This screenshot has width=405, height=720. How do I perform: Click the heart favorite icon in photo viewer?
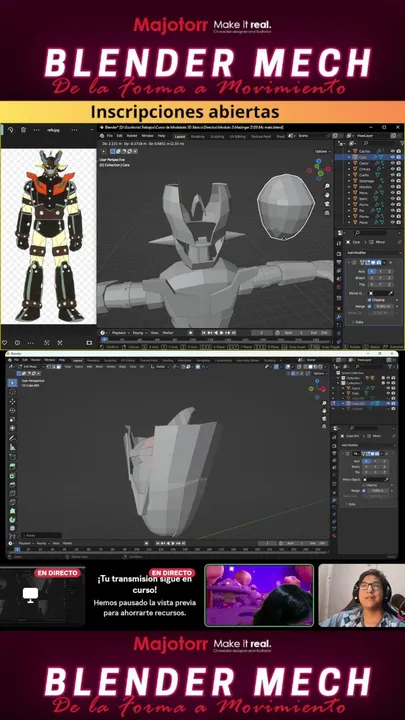pos(5,343)
